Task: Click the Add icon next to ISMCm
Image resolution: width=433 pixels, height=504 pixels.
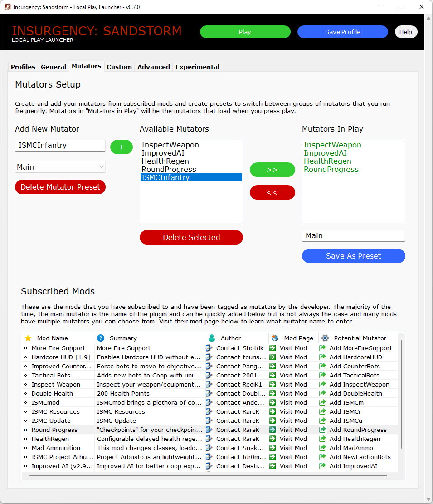Action: [x=322, y=402]
